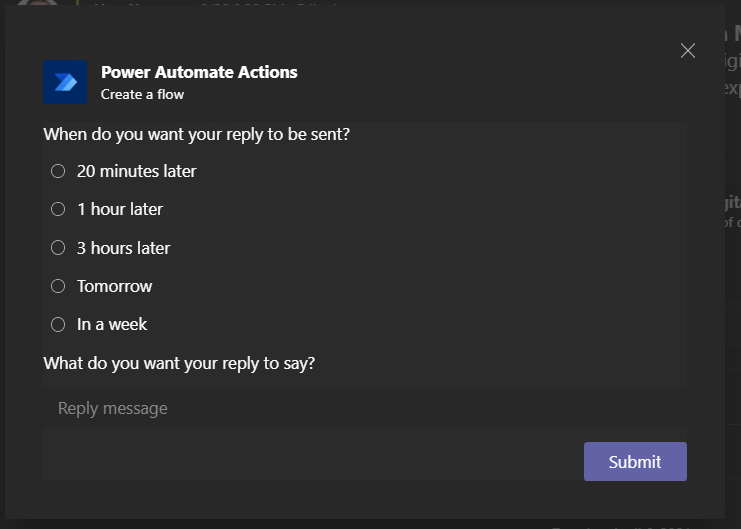
Task: Click the "In a week" label text
Action: 112,324
